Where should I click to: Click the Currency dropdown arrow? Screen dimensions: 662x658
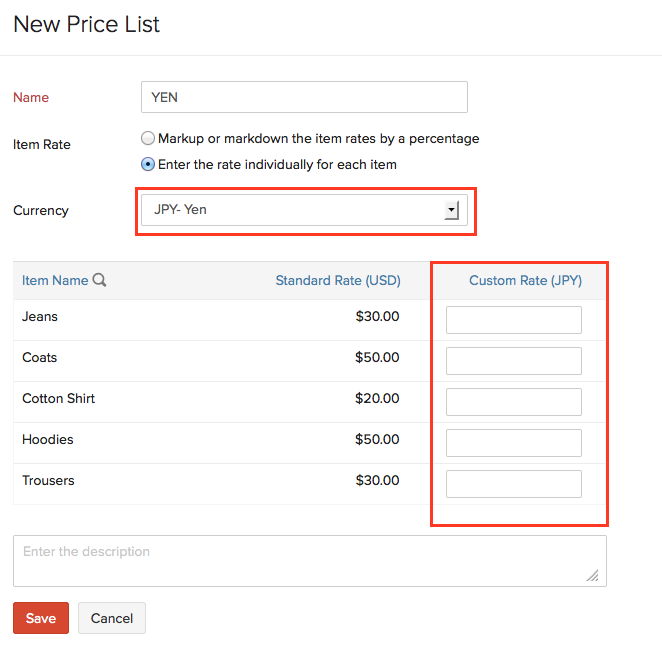coord(451,210)
